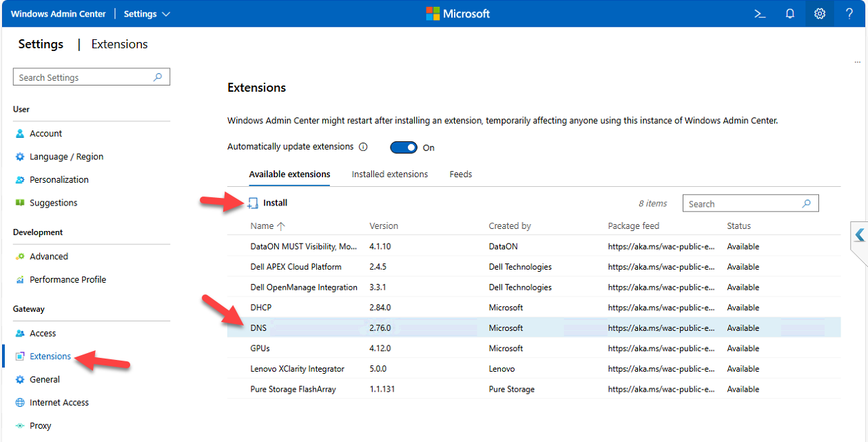This screenshot has width=868, height=442.
Task: Click the extensions Search box
Action: (x=750, y=203)
